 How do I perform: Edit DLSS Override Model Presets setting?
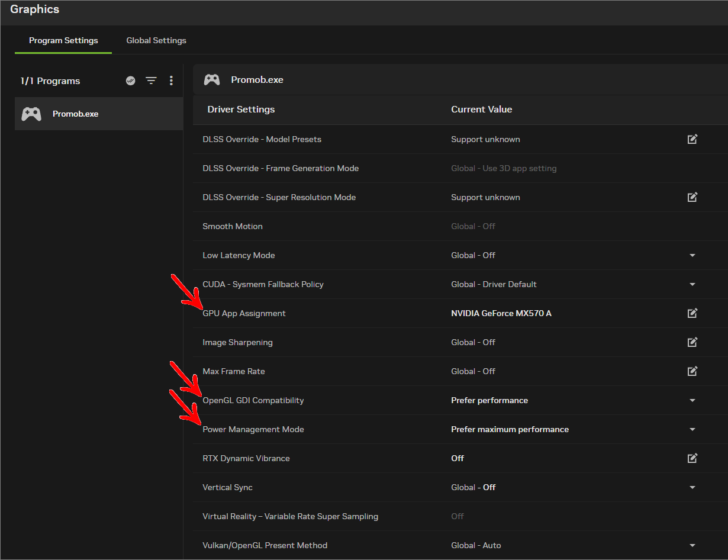click(692, 139)
